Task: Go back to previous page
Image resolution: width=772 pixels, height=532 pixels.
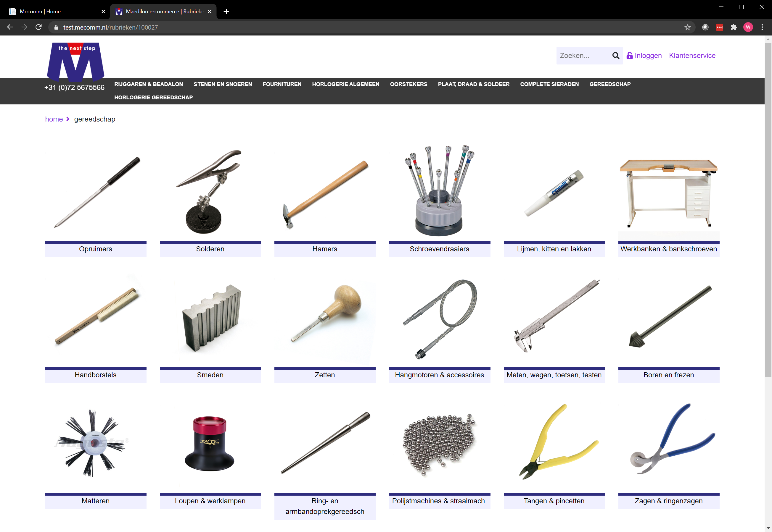Action: 10,27
